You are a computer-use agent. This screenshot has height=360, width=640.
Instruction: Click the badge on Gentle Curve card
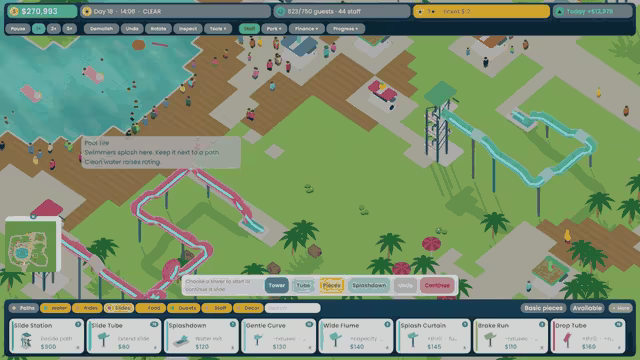(x=309, y=324)
